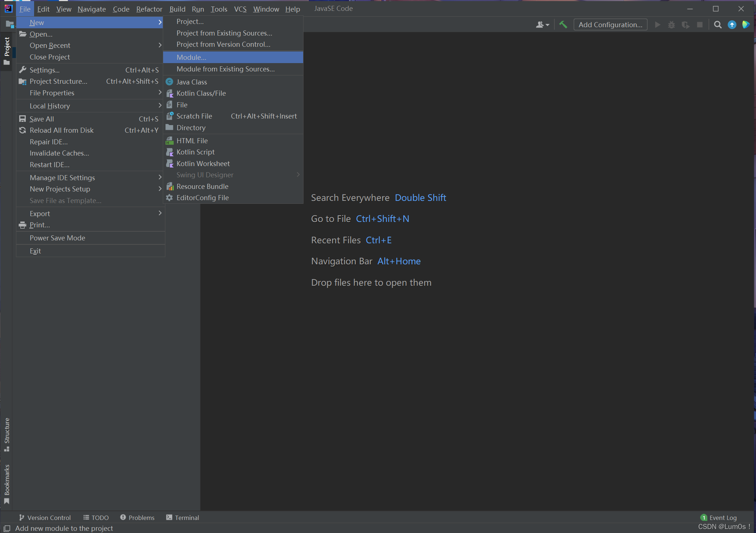This screenshot has width=756, height=533.
Task: Open the Structure side tab
Action: (x=7, y=434)
